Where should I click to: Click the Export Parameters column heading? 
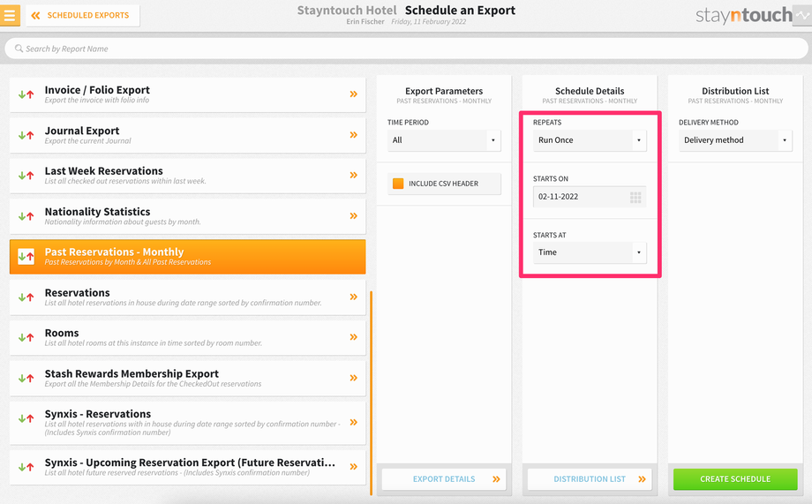click(x=444, y=91)
